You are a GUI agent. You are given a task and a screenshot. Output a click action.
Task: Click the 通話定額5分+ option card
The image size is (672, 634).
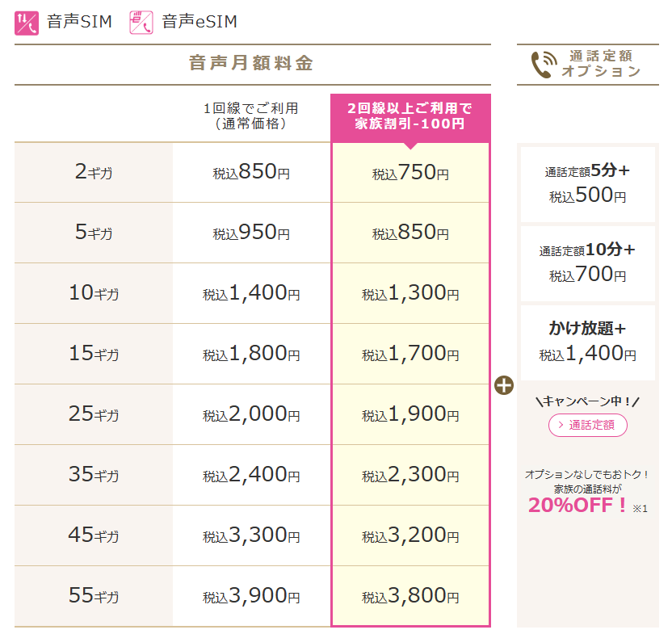click(587, 183)
